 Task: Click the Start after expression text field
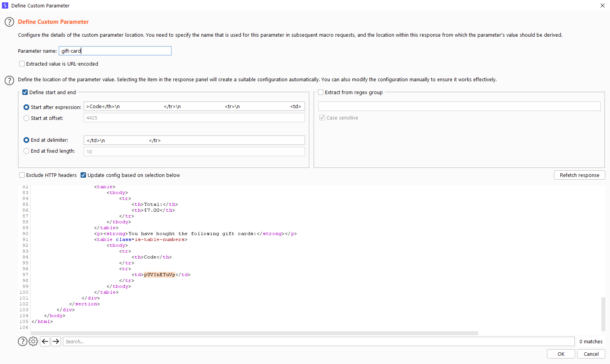pos(194,106)
